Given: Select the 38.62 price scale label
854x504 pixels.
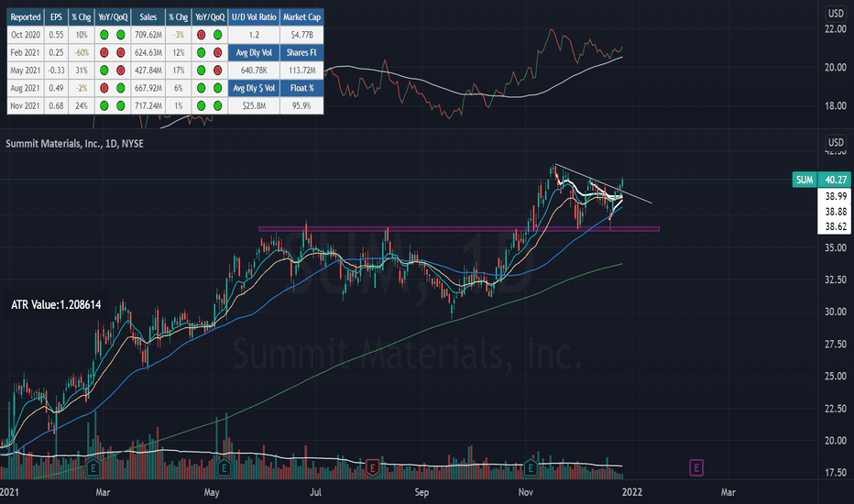Looking at the screenshot, I should pyautogui.click(x=836, y=226).
